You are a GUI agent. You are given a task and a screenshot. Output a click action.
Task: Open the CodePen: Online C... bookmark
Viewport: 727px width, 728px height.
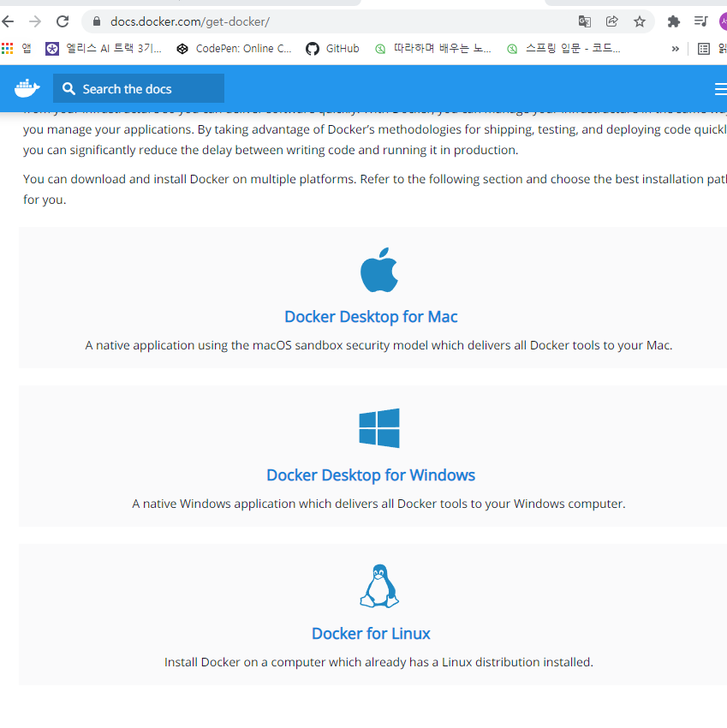(234, 48)
